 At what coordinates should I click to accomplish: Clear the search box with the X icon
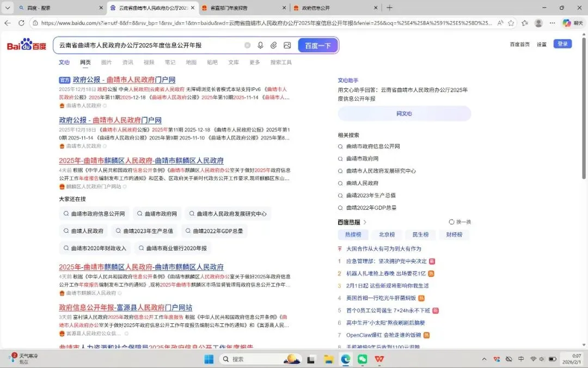coord(247,45)
